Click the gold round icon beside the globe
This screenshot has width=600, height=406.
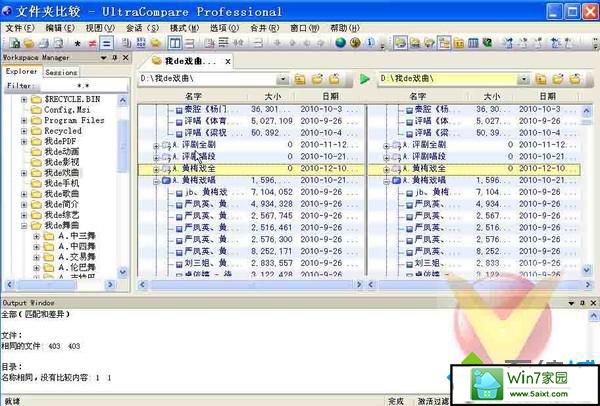click(x=355, y=43)
